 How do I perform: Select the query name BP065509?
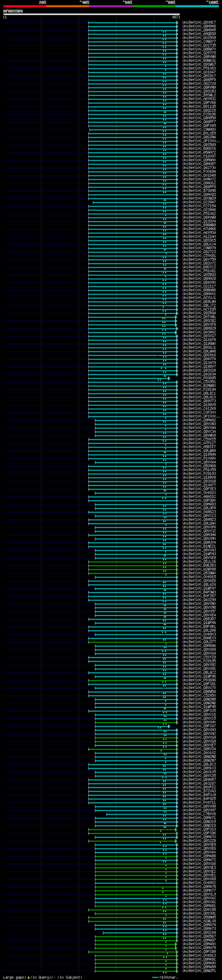point(13,11)
